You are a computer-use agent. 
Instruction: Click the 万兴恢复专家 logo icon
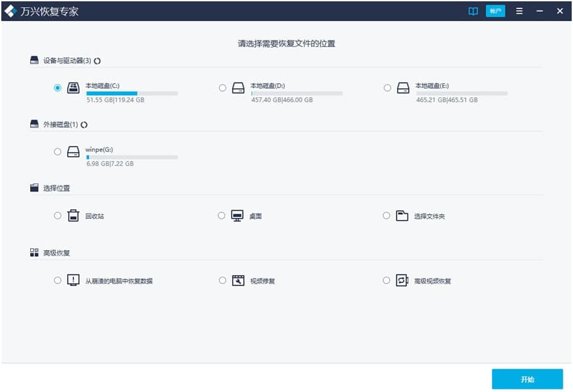[10, 11]
